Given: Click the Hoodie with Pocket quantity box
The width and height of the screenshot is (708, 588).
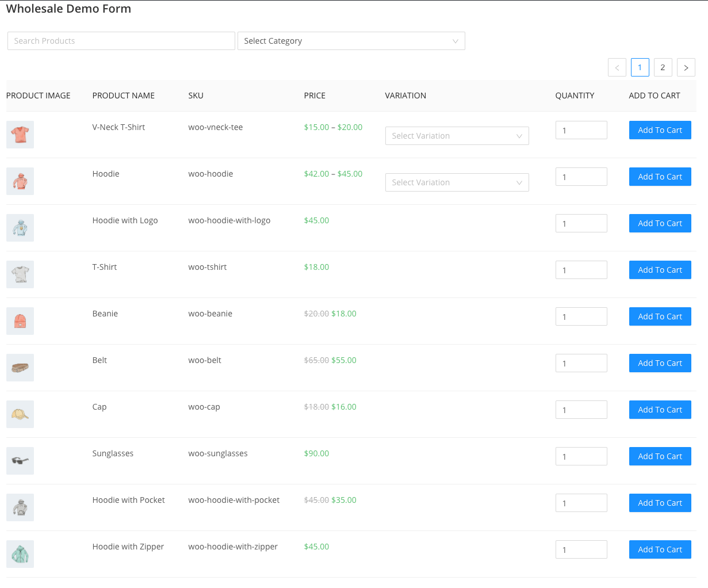Looking at the screenshot, I should (x=581, y=503).
